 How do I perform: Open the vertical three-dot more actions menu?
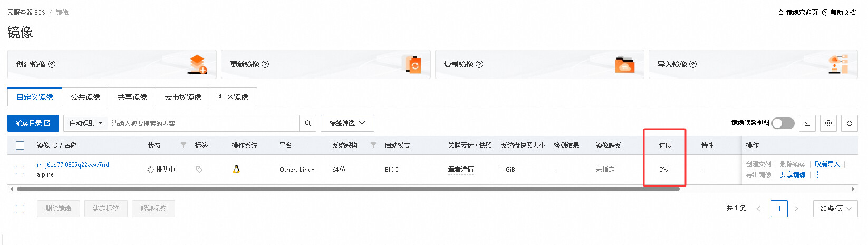tap(818, 175)
